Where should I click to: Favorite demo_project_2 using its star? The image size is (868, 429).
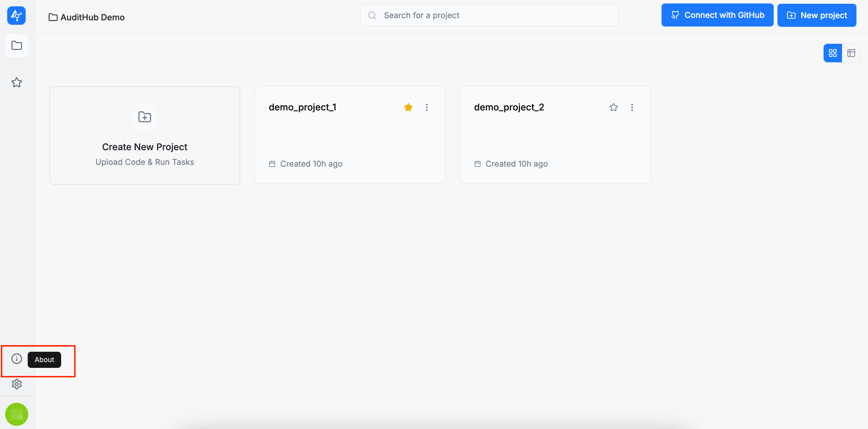pyautogui.click(x=613, y=107)
